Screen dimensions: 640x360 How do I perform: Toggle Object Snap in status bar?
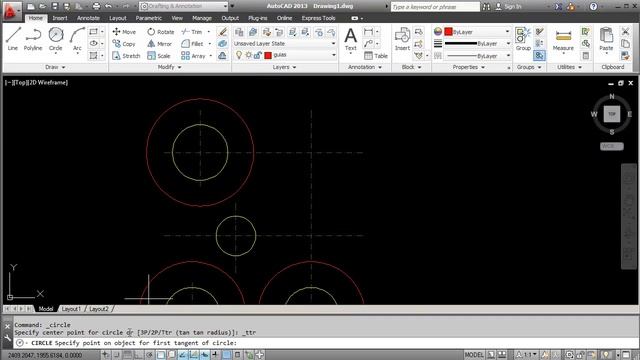(160, 355)
